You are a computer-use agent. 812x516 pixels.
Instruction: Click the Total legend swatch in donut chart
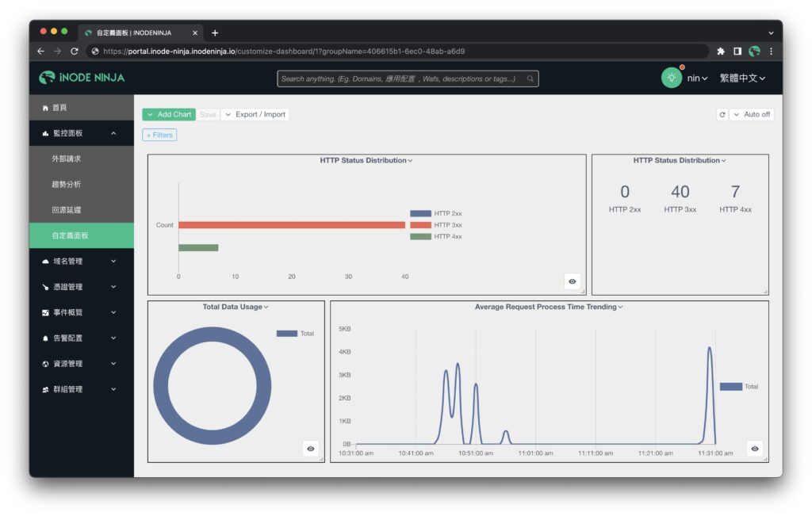pos(287,334)
